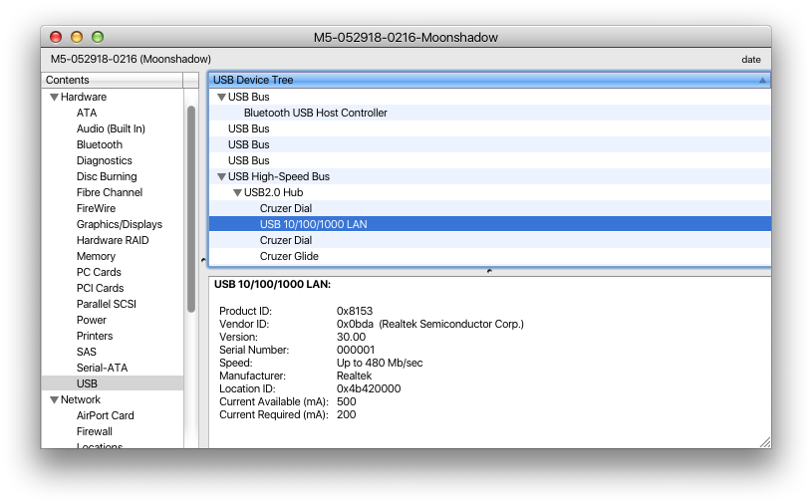This screenshot has width=812, height=504.
Task: Open Graphics/Displays in the sidebar
Action: [119, 224]
